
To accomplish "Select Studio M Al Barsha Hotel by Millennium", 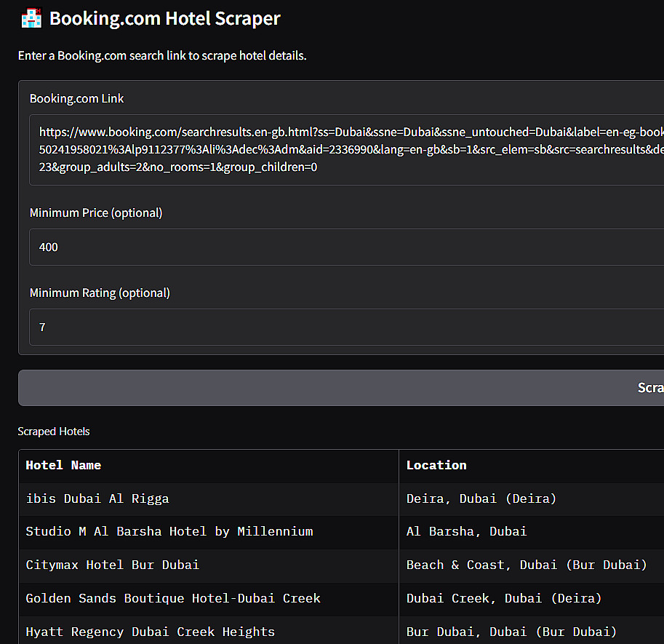I will [209, 532].
